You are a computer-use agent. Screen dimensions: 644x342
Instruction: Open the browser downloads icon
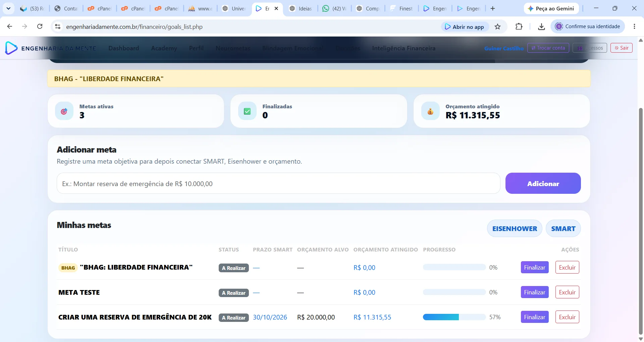(x=541, y=27)
